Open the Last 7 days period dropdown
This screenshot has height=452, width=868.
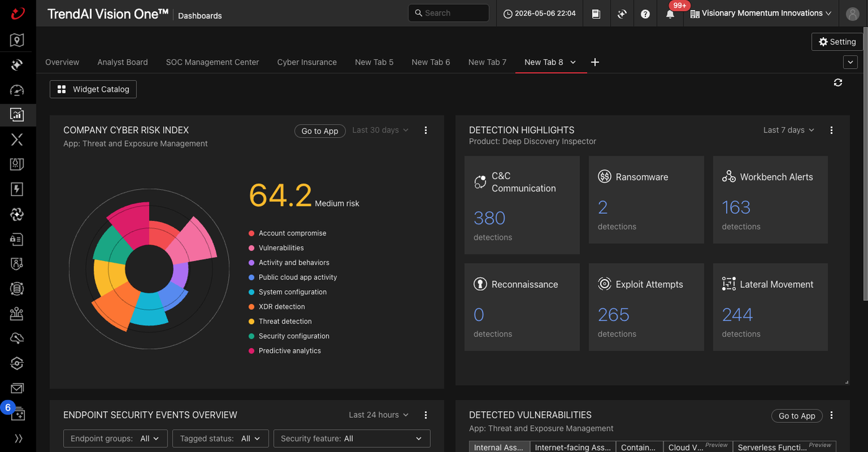click(x=789, y=130)
